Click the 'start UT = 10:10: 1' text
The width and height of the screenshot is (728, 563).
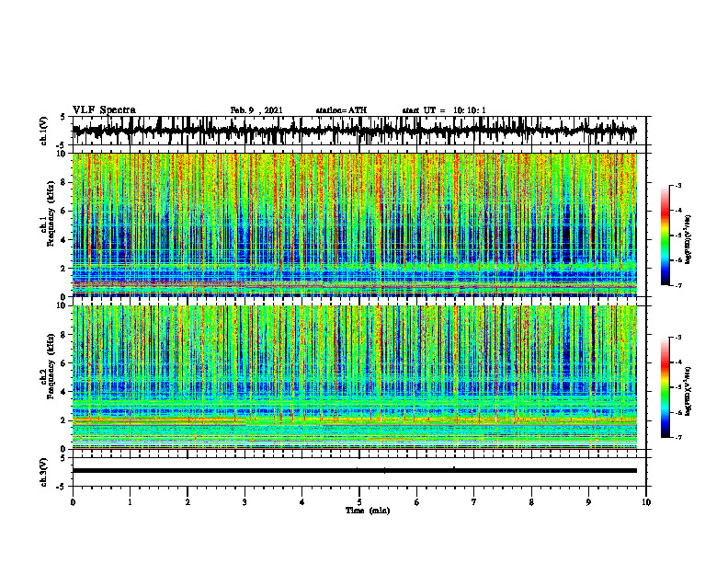444,110
